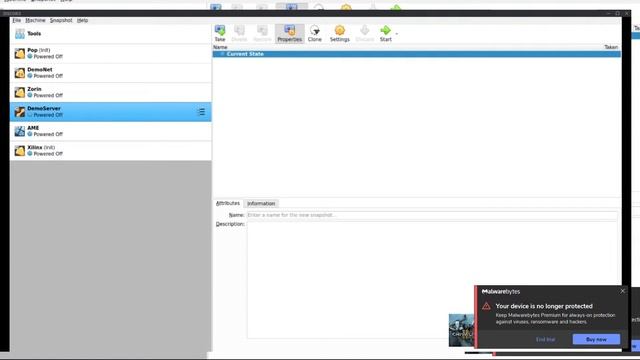Viewport: 640px width, 360px height.
Task: Click the game thumbnail beside the Malwarebytes popup
Action: click(462, 330)
